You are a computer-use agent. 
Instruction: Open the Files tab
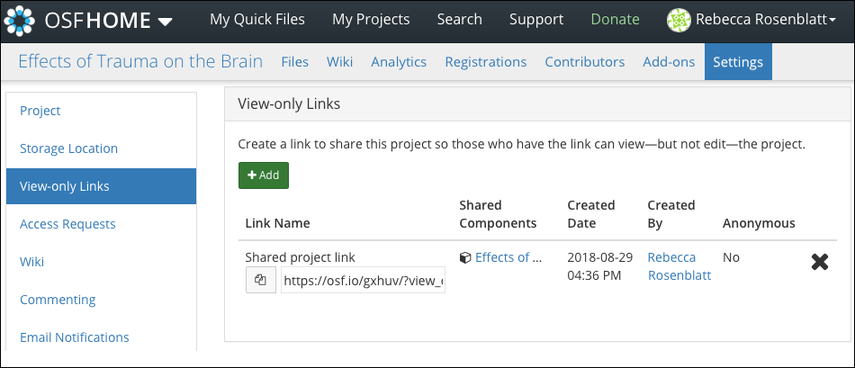pos(295,62)
